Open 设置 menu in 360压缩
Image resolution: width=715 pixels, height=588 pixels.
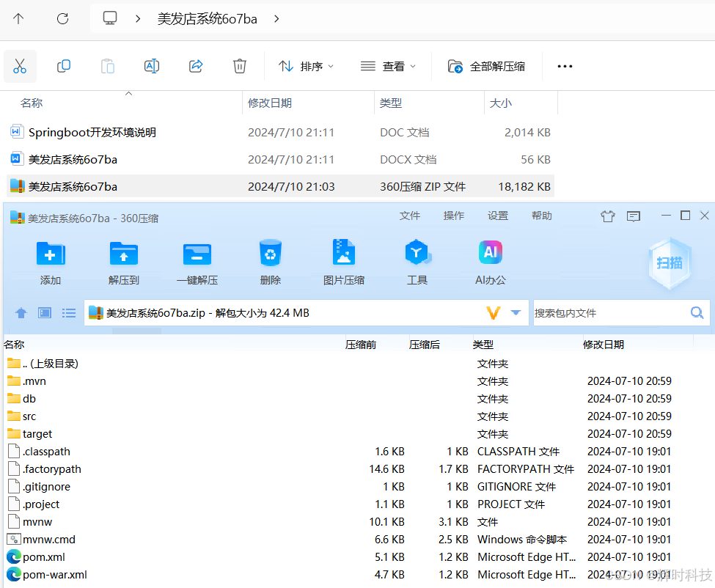497,216
